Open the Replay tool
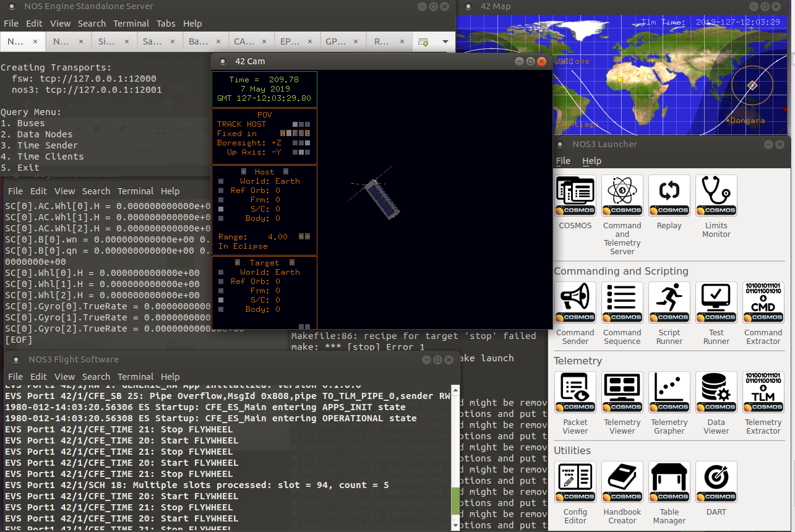The width and height of the screenshot is (795, 532). [x=669, y=195]
